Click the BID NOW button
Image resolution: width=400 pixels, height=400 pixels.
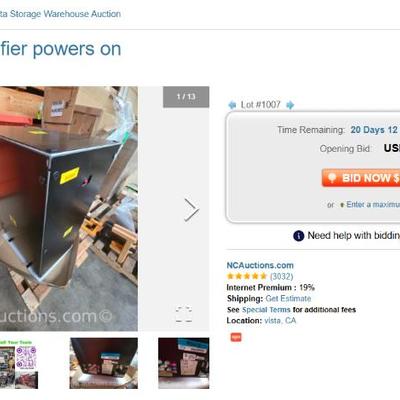pyautogui.click(x=361, y=178)
